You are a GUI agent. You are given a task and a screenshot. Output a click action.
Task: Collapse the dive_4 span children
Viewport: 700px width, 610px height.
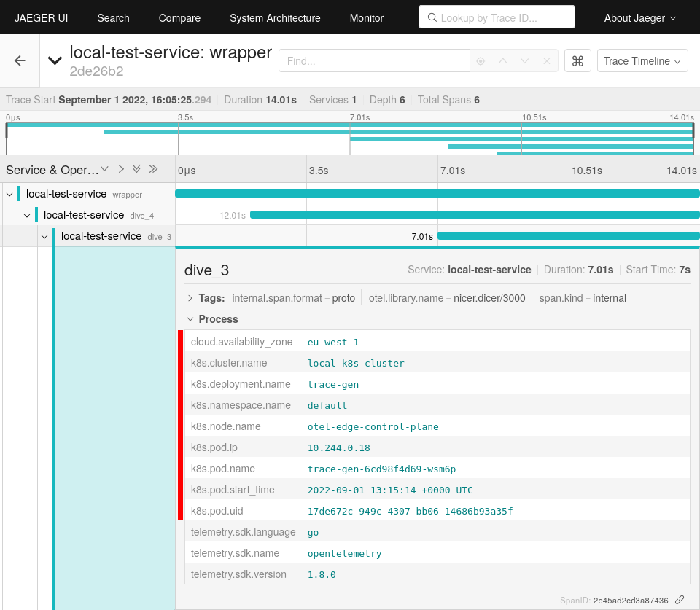27,216
